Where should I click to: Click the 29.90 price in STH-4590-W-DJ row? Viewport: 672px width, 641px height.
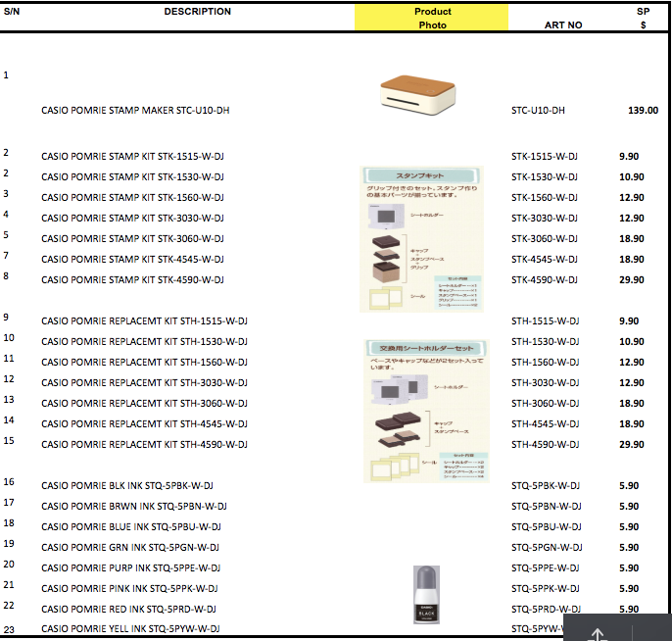point(631,444)
